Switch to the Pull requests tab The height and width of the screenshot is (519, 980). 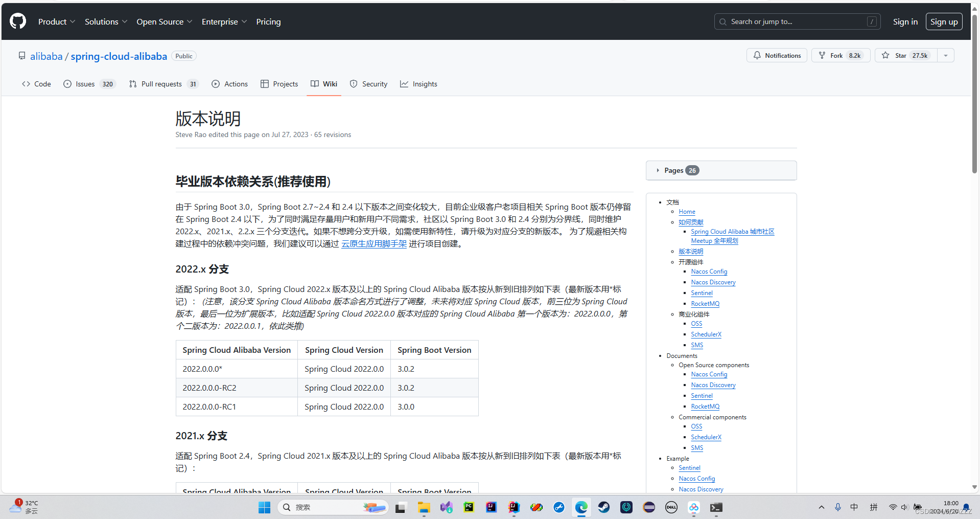click(161, 84)
